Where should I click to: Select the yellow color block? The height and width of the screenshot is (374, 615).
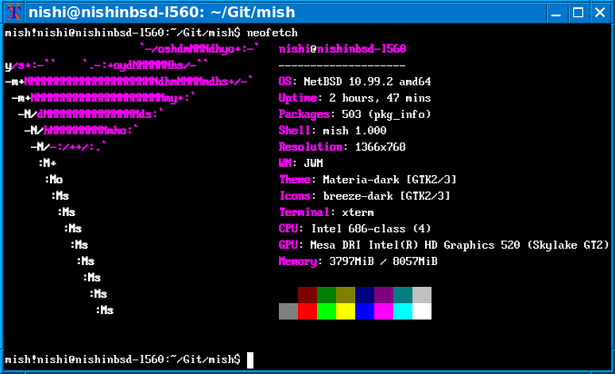346,311
